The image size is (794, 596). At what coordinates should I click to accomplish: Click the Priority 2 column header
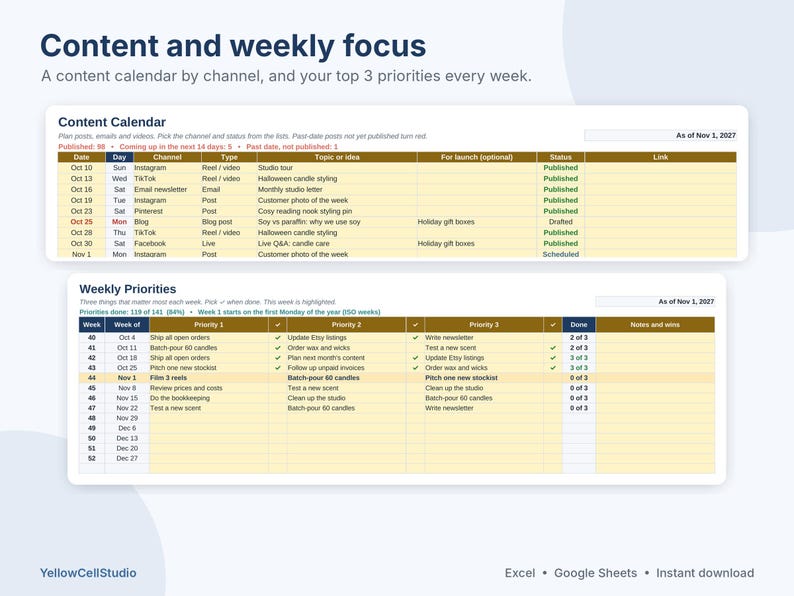[x=346, y=325]
